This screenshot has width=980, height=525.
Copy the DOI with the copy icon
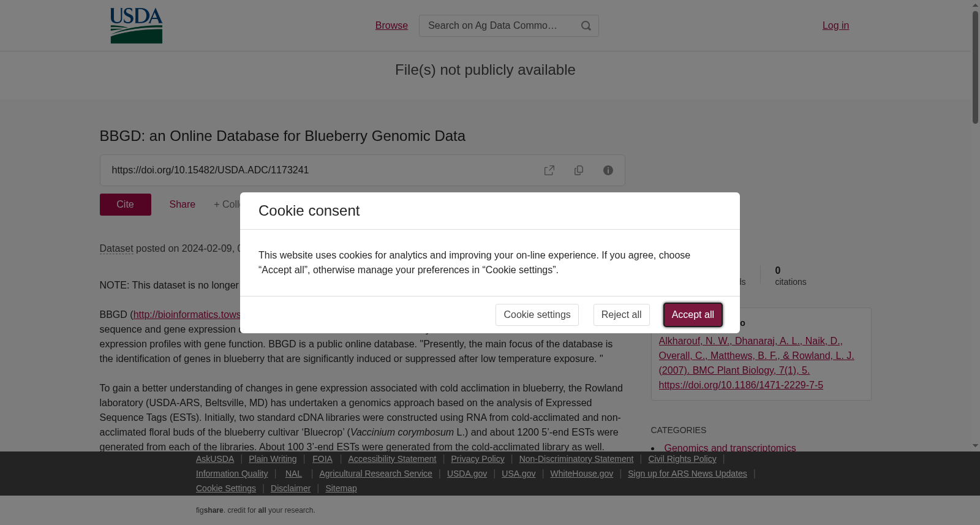[x=579, y=170]
